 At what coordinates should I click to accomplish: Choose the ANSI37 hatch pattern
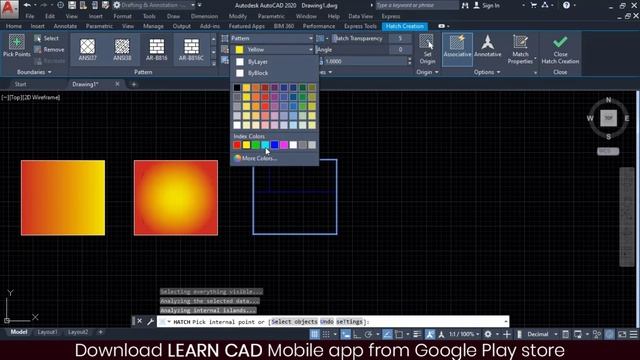coord(87,49)
